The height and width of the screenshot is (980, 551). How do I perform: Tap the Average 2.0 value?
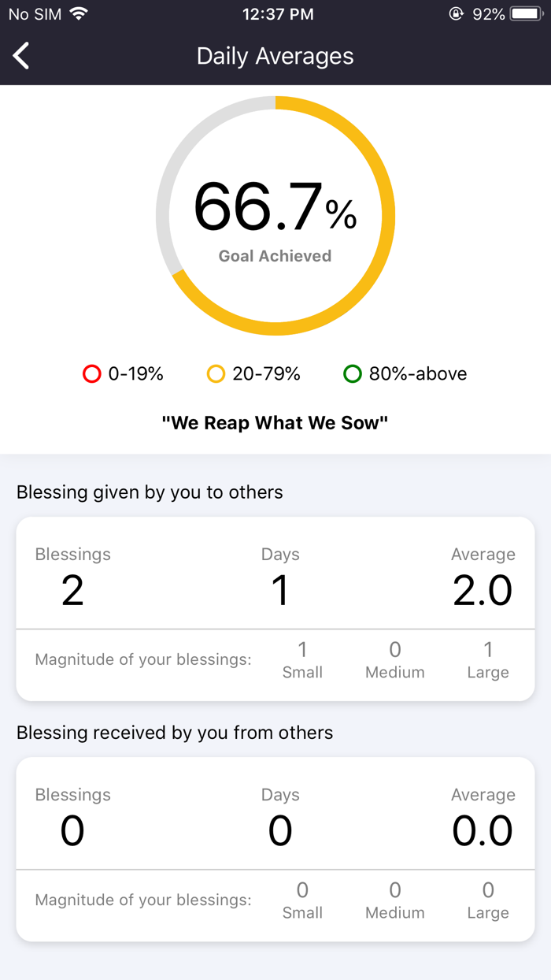pyautogui.click(x=483, y=590)
